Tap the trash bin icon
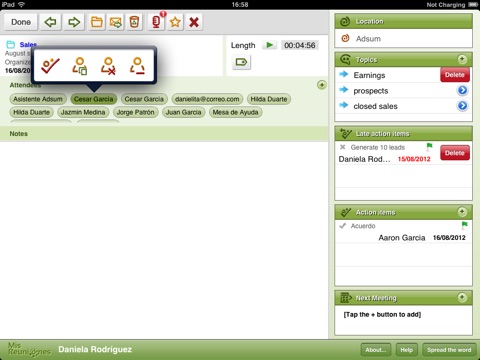480x360 pixels. [x=134, y=22]
